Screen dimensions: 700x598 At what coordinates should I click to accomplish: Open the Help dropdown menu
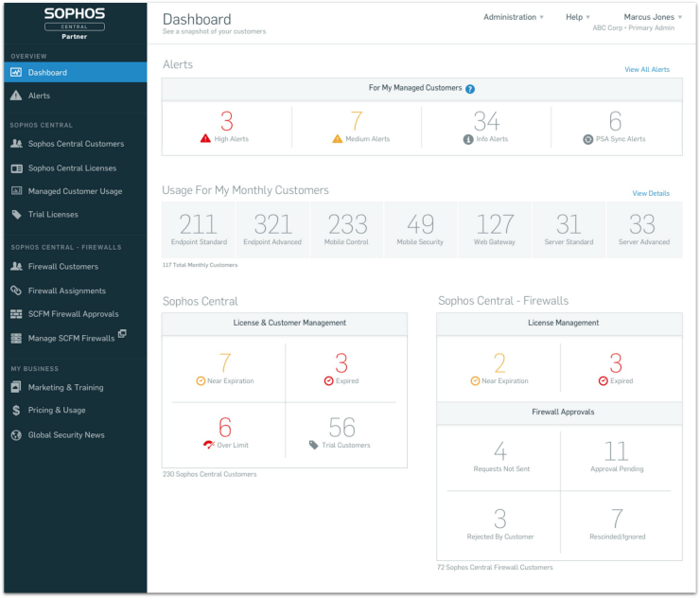(578, 17)
